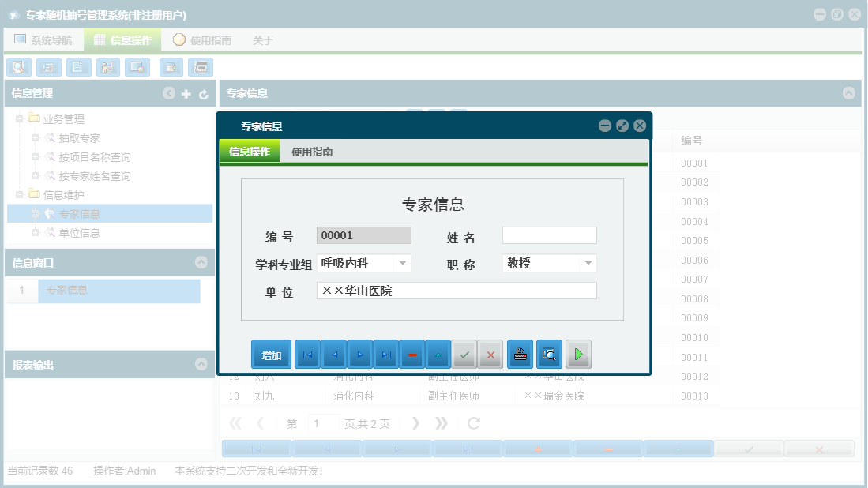This screenshot has height=488, width=868.
Task: Click the 姓名 input field
Action: point(549,235)
